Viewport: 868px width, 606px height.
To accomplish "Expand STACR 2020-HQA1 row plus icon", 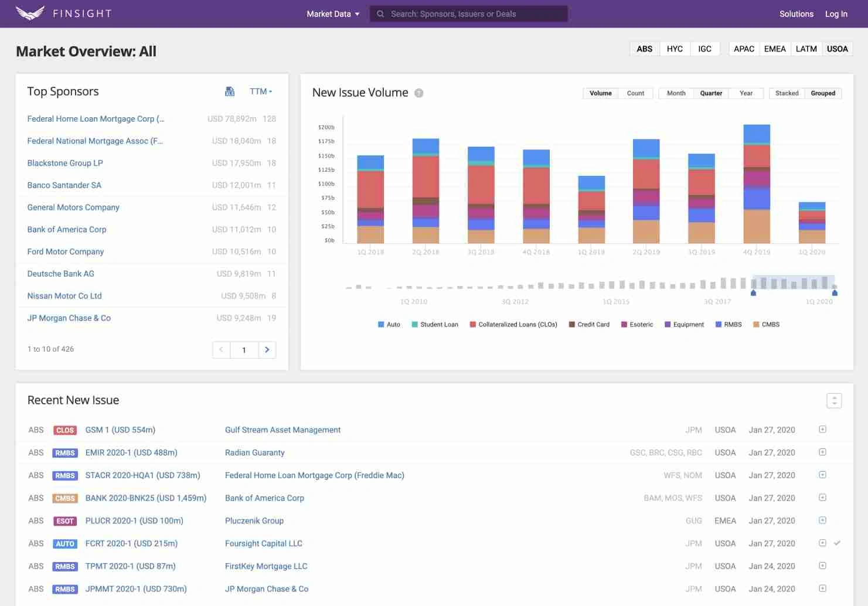I will pos(822,475).
